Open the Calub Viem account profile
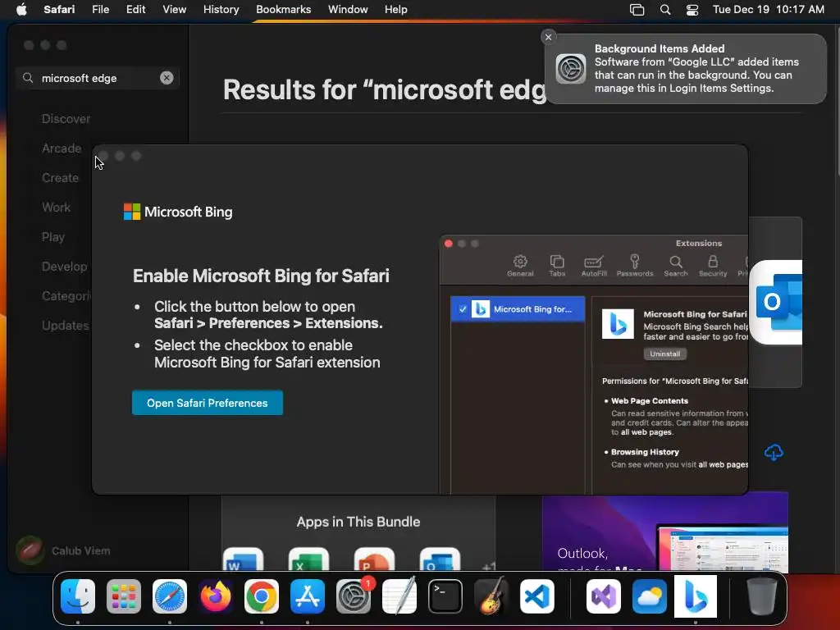This screenshot has width=840, height=630. pyautogui.click(x=63, y=550)
